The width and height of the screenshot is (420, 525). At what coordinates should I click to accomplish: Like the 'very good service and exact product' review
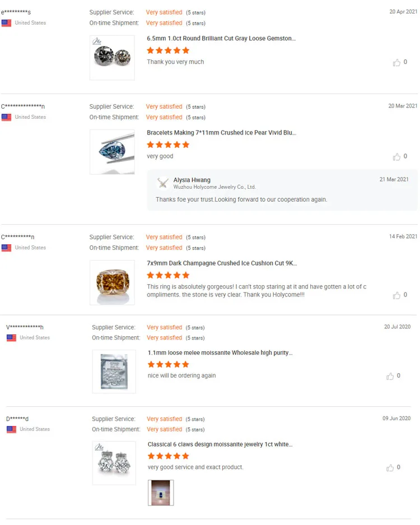[x=390, y=468]
